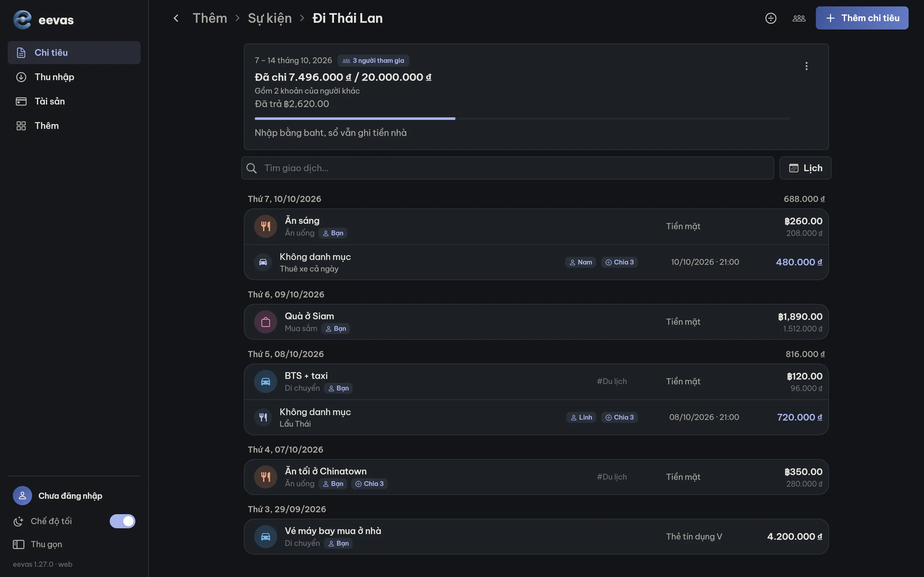924x577 pixels.
Task: Click the profile avatar Chưa đăng nhập
Action: click(x=22, y=496)
